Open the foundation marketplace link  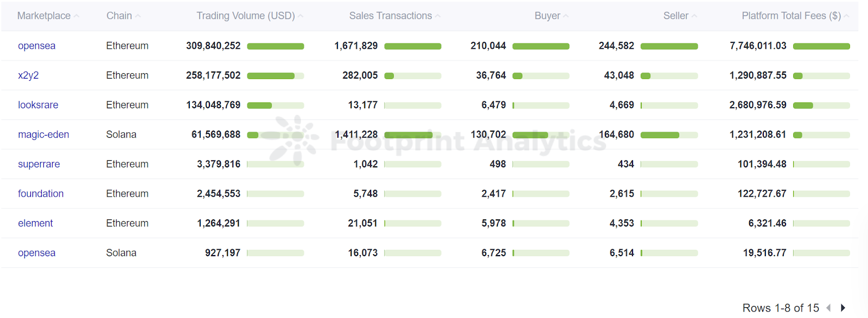click(41, 193)
